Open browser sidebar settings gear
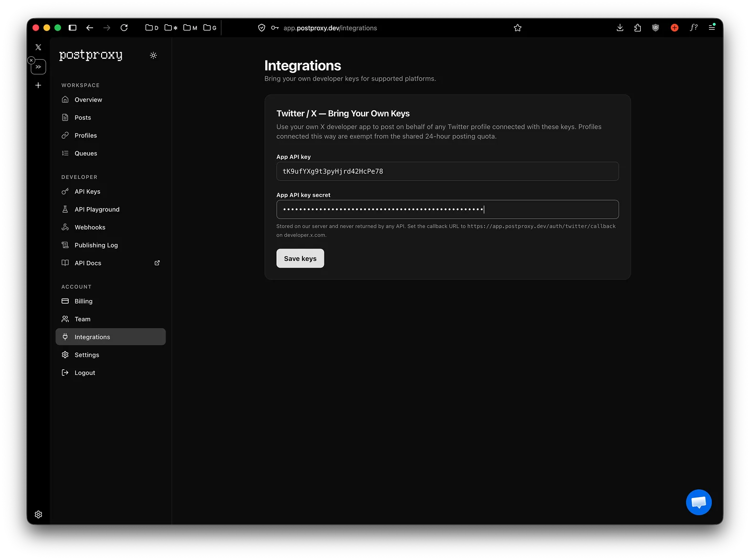The width and height of the screenshot is (750, 560). pos(38,514)
